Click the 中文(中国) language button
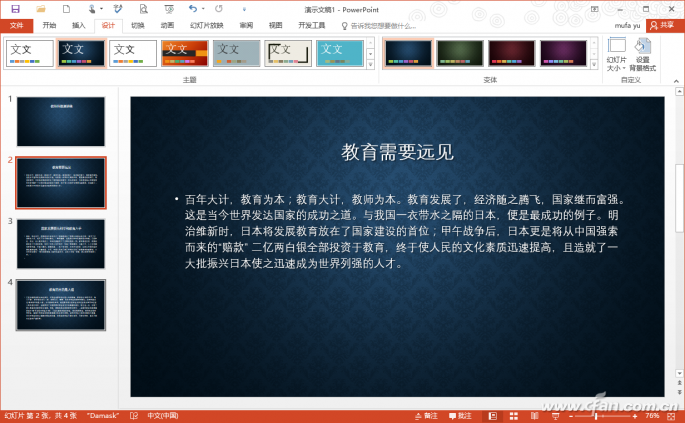685x423 pixels. click(x=162, y=415)
